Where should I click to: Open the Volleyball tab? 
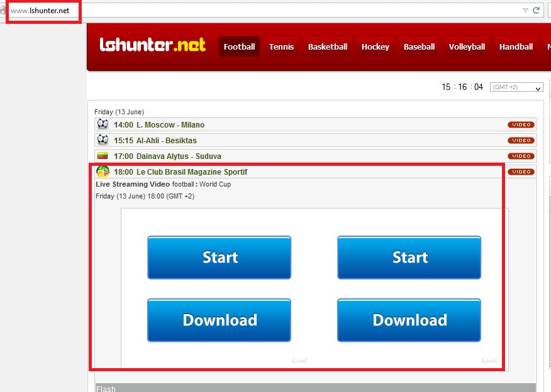point(467,46)
